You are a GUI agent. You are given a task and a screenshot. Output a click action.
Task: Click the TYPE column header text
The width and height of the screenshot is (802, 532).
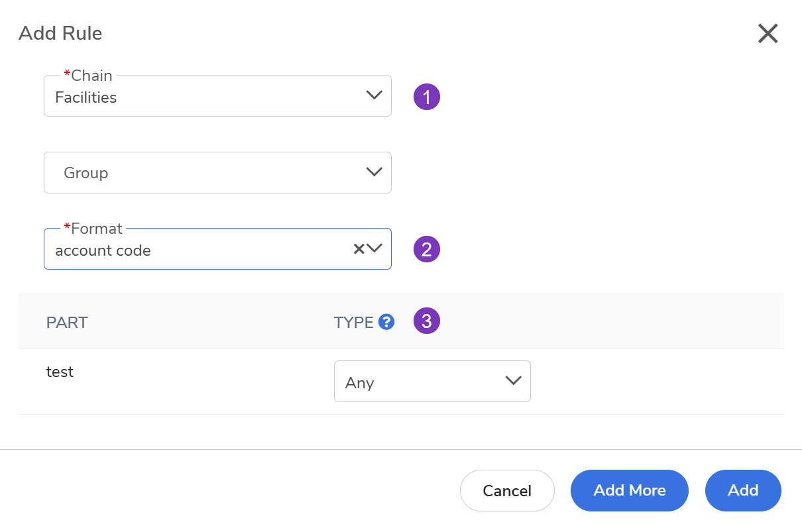coord(353,323)
